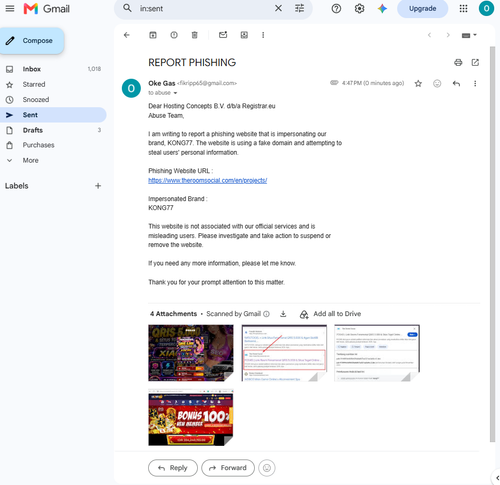
Task: Click Add all to Drive
Action: pyautogui.click(x=330, y=314)
